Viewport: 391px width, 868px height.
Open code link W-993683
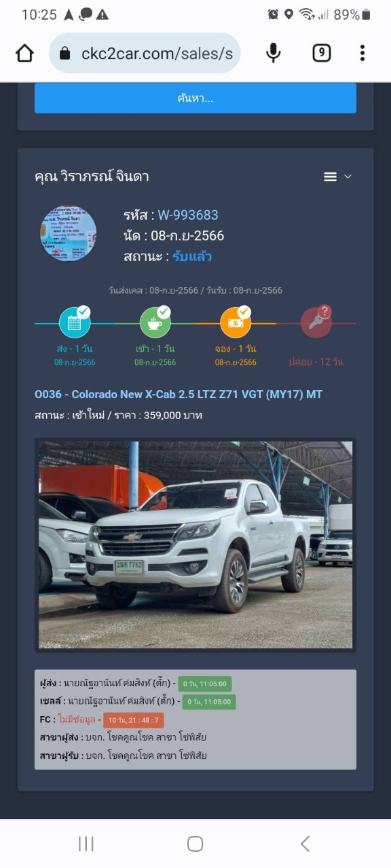pos(188,215)
